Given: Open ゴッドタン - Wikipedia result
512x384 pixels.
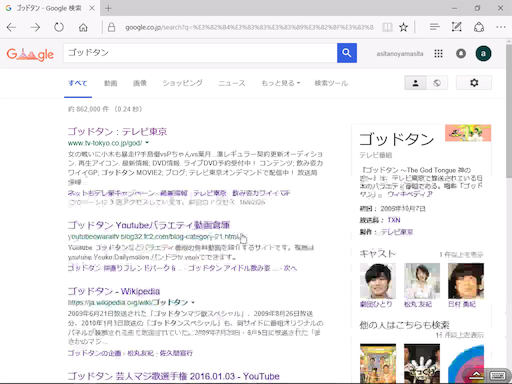Looking at the screenshot, I should [114, 291].
